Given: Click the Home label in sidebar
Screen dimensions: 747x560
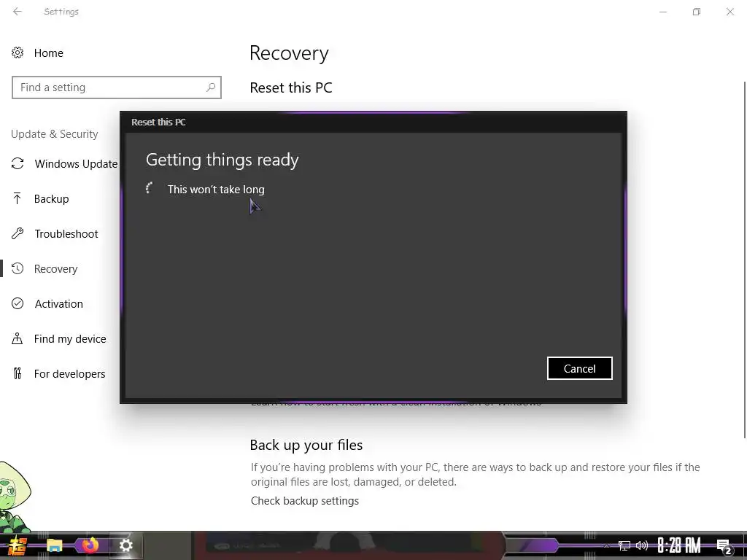Looking at the screenshot, I should (x=49, y=52).
